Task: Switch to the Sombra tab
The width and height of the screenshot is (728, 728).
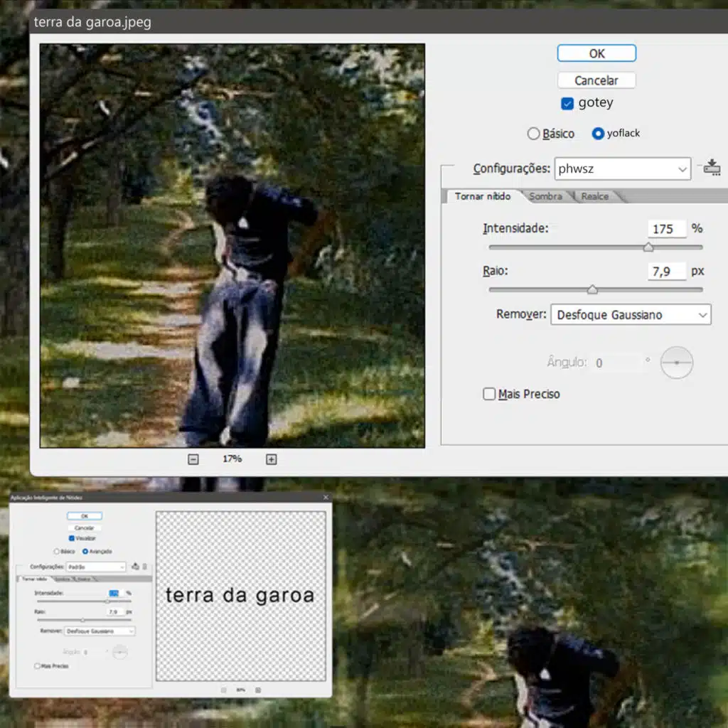Action: 545,196
